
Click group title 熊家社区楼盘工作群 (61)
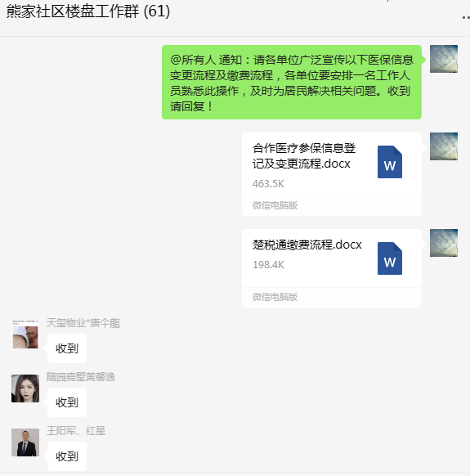pyautogui.click(x=88, y=11)
